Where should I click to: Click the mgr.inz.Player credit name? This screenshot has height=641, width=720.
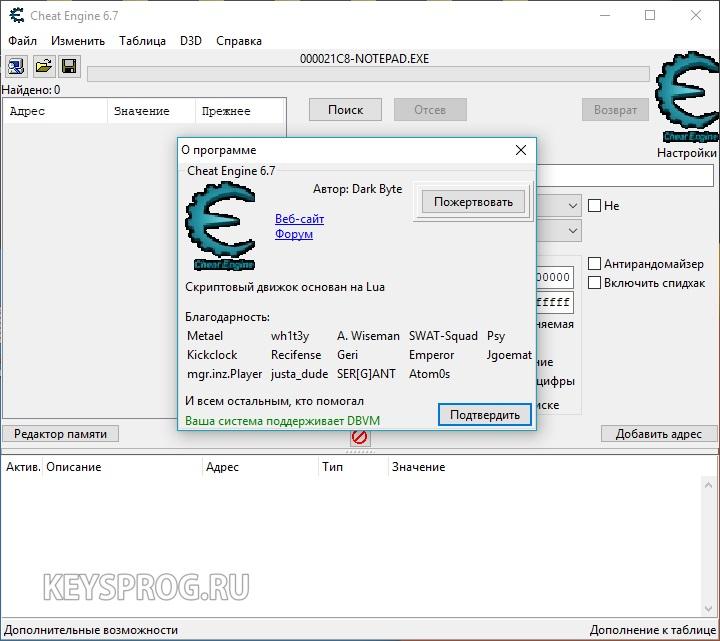225,374
